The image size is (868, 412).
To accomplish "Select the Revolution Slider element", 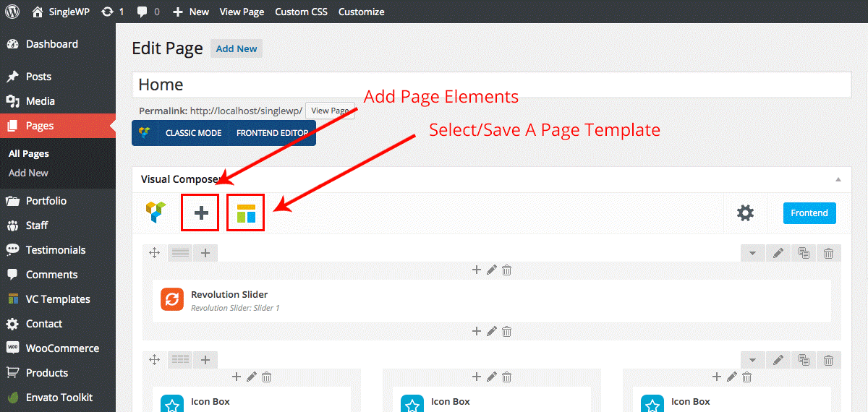I will coord(492,301).
